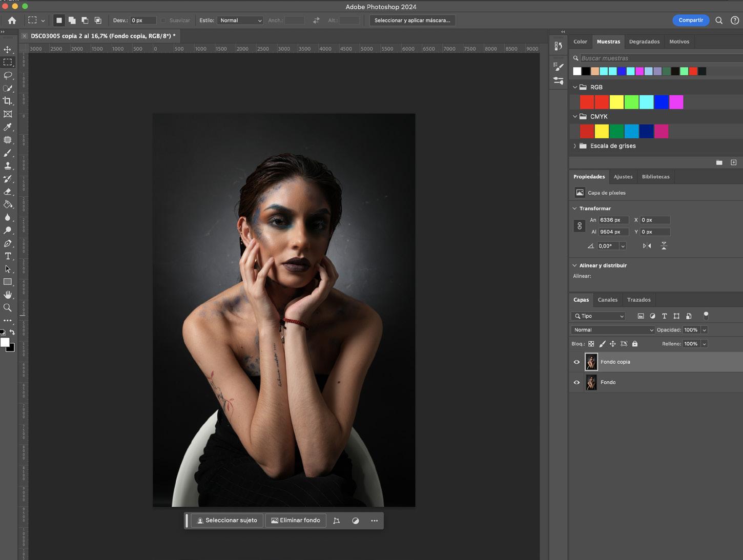The image size is (743, 560).
Task: Select the Move tool
Action: coord(8,50)
